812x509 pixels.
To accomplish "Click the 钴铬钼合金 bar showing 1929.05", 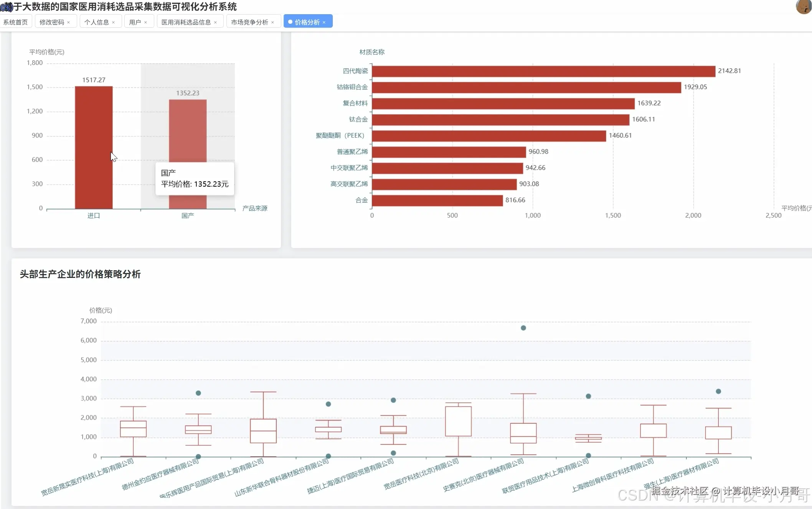I will coord(526,88).
